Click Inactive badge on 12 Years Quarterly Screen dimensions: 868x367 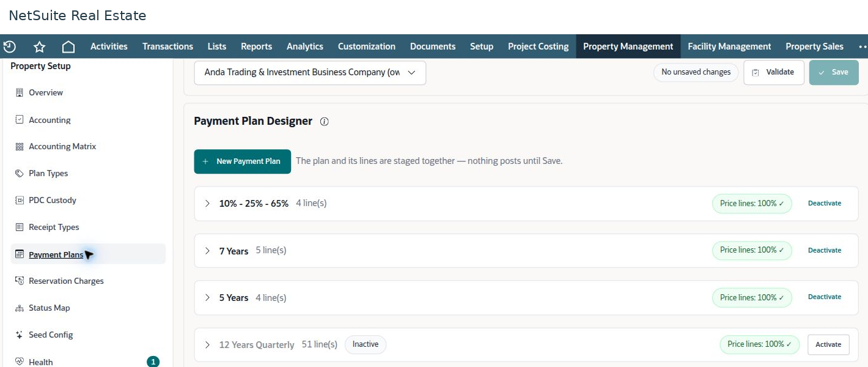(x=366, y=344)
